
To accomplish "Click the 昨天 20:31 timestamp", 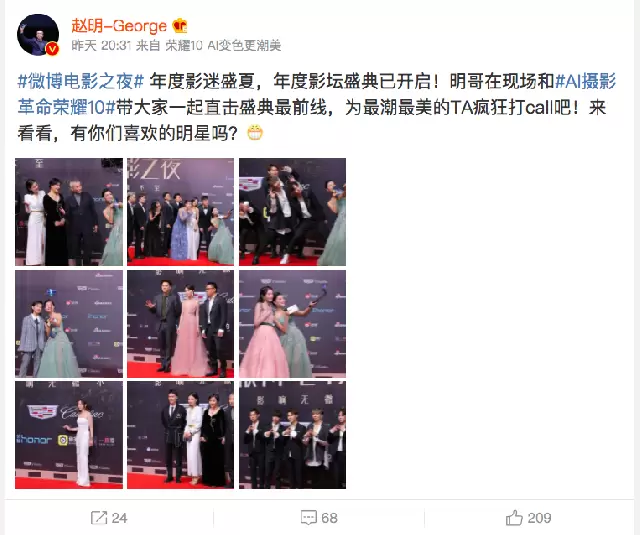I will (x=100, y=45).
